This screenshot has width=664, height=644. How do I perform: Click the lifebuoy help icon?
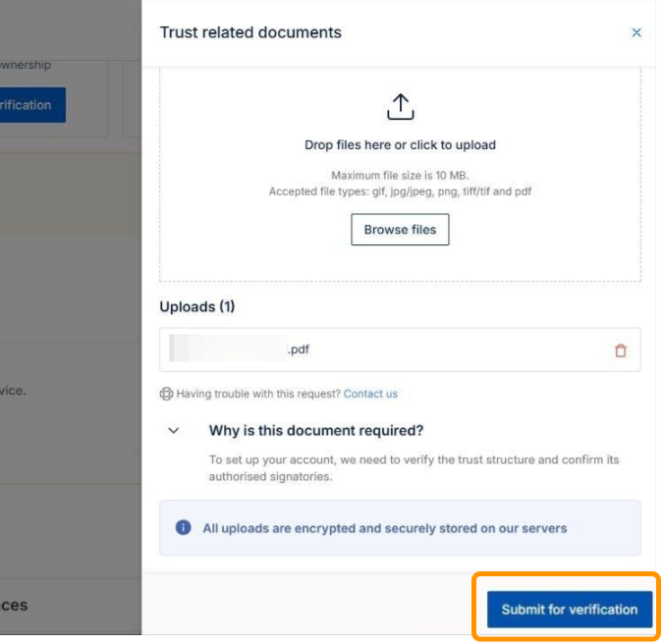tap(166, 394)
